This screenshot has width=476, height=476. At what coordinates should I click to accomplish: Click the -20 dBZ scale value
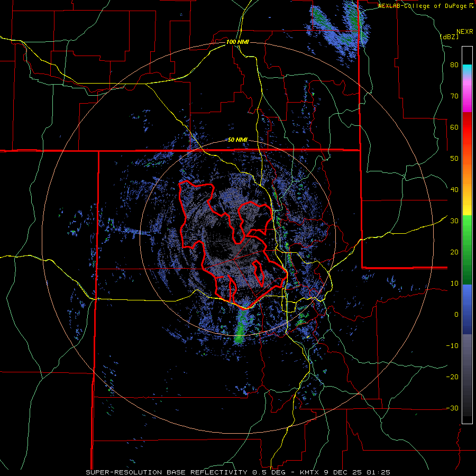coord(452,377)
